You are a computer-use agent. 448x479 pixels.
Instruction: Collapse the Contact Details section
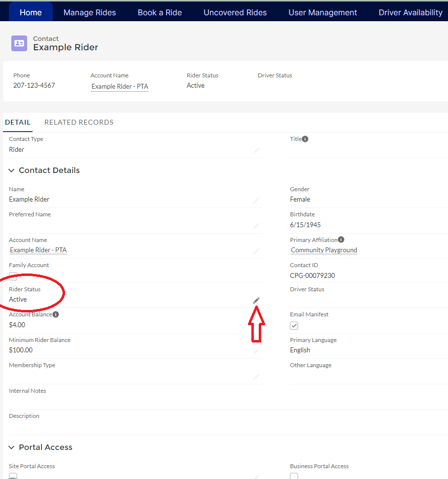[12, 171]
